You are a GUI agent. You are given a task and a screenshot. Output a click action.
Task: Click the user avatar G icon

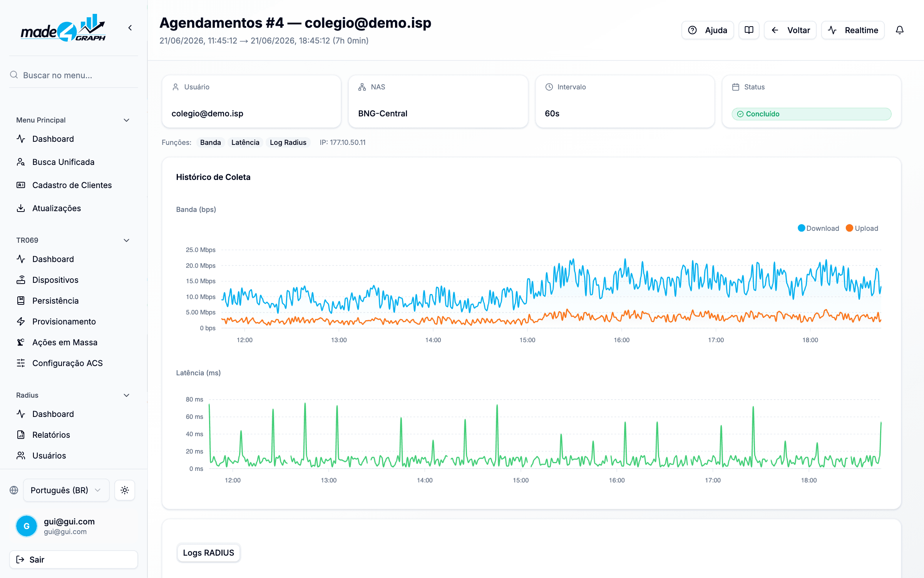click(x=27, y=526)
